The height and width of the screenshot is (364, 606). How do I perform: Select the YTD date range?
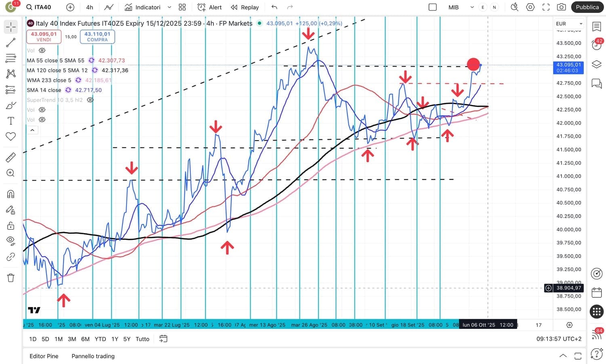point(100,339)
